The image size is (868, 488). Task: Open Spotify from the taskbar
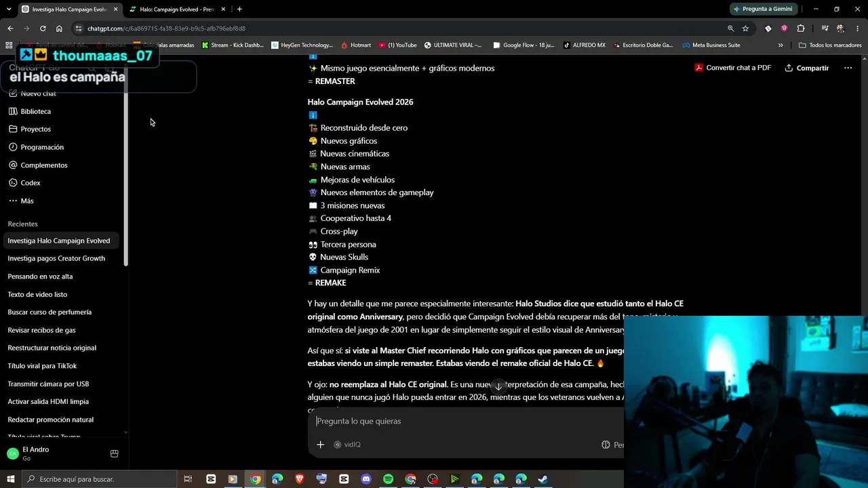coord(388,479)
